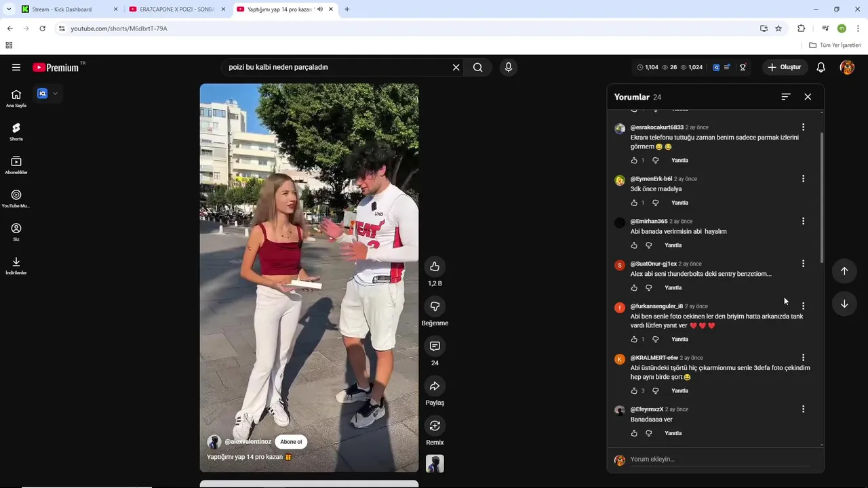
Task: Sort comments with the sort icon
Action: (x=786, y=97)
